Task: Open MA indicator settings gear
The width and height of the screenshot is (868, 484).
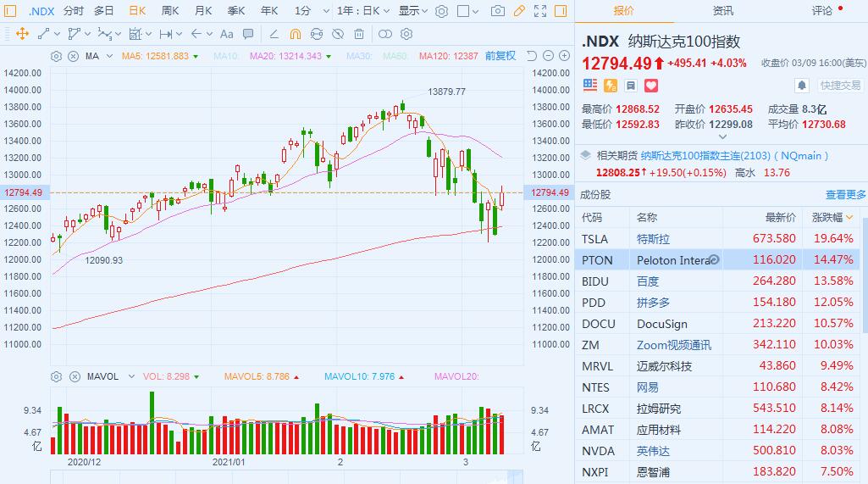Action: [x=56, y=56]
